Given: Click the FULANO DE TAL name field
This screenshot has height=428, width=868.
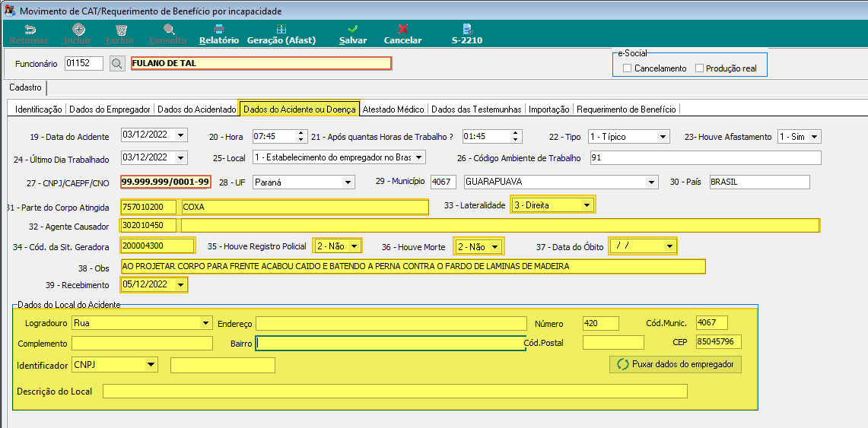Looking at the screenshot, I should click(x=261, y=64).
